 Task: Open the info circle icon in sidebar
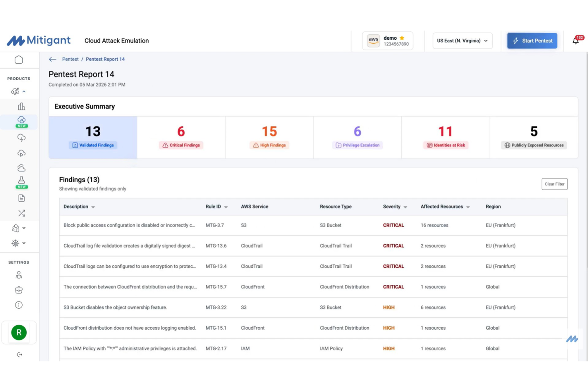click(x=19, y=305)
